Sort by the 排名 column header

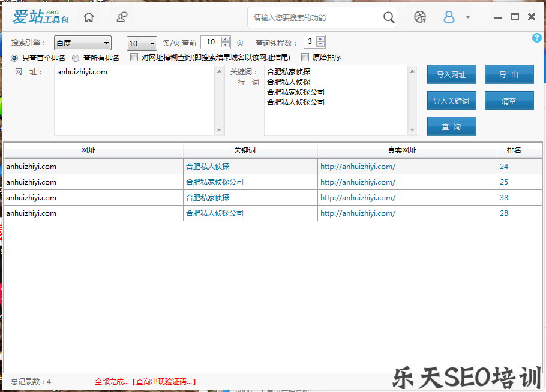pyautogui.click(x=518, y=150)
